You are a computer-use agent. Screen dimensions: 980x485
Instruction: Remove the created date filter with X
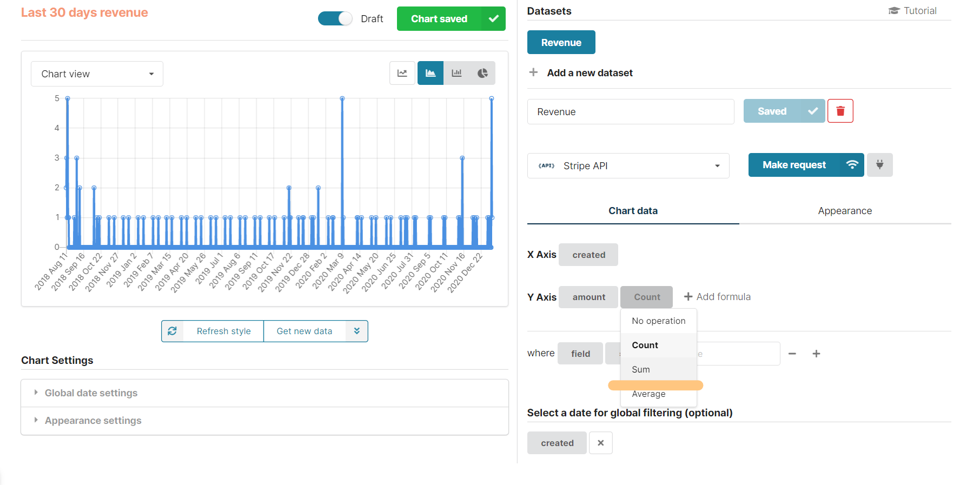600,443
